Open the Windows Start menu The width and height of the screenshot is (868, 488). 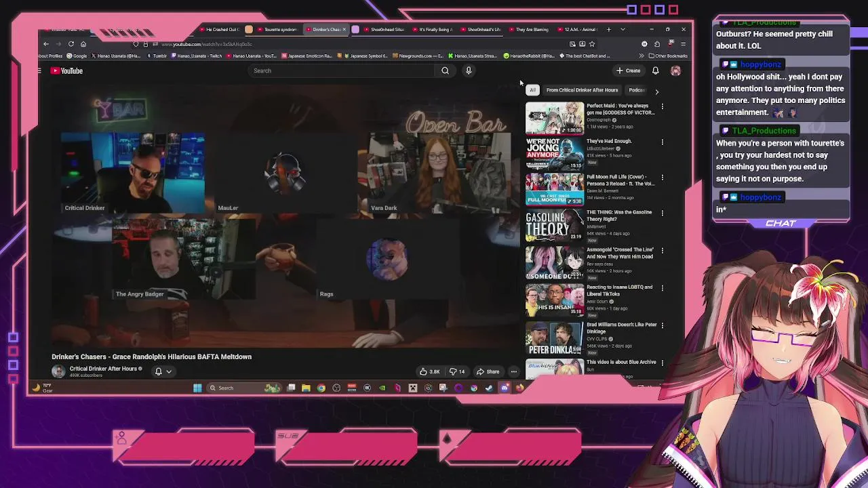coord(197,388)
